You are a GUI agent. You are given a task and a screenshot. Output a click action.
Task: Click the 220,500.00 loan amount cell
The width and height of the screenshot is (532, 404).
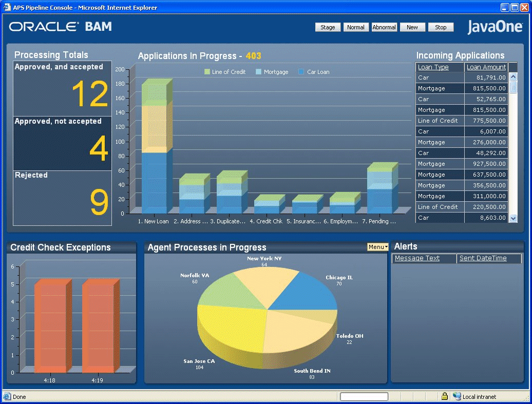[486, 207]
